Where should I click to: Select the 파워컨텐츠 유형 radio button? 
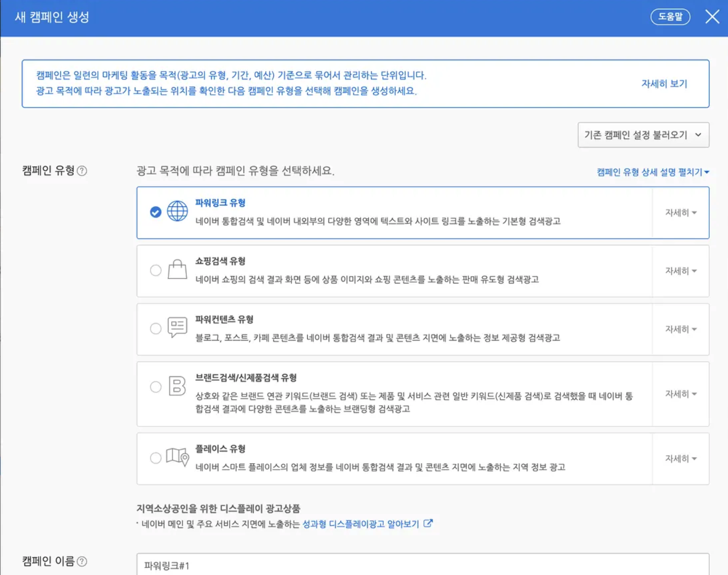(156, 329)
